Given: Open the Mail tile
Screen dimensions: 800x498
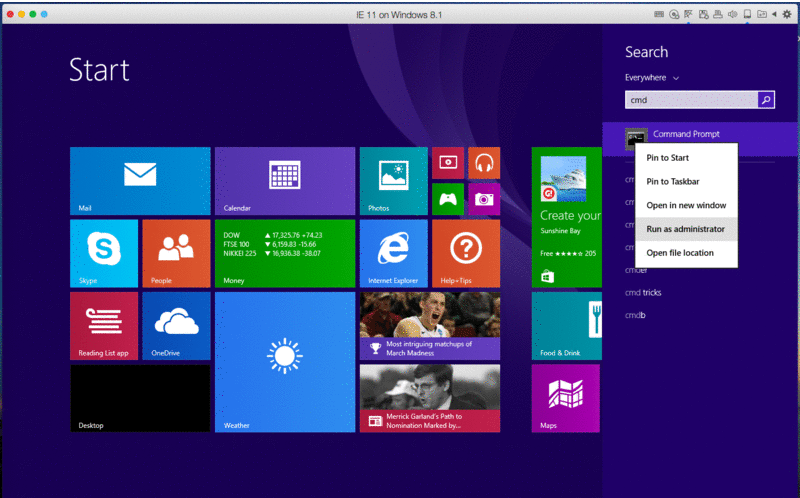Looking at the screenshot, I should coord(140,181).
